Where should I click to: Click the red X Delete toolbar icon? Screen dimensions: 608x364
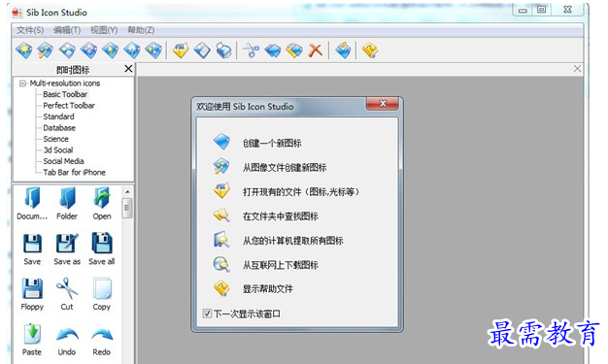pyautogui.click(x=316, y=50)
